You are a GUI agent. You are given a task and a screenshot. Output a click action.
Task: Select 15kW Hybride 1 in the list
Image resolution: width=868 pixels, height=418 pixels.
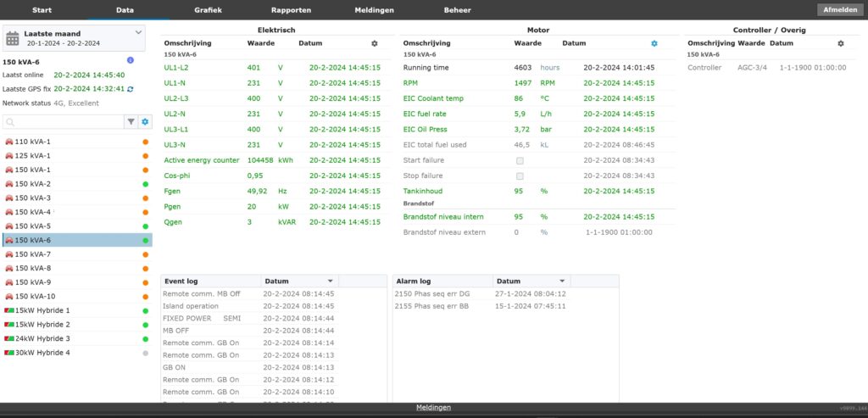click(42, 310)
